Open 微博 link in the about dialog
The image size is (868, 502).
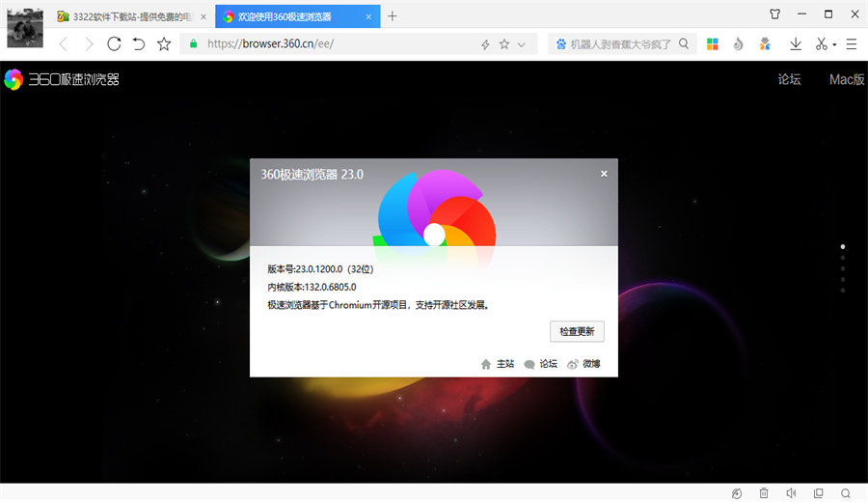click(x=584, y=364)
